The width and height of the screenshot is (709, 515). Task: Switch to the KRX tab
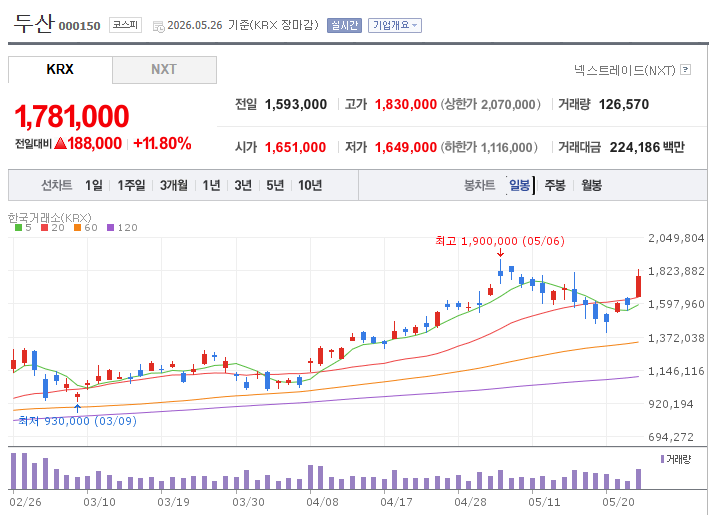[x=60, y=70]
